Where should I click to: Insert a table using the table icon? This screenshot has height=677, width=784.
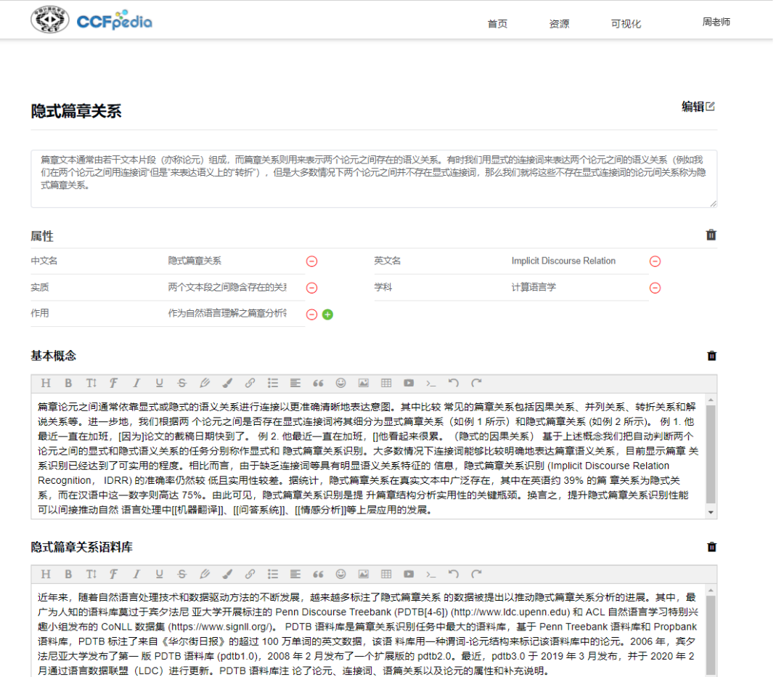pyautogui.click(x=386, y=383)
